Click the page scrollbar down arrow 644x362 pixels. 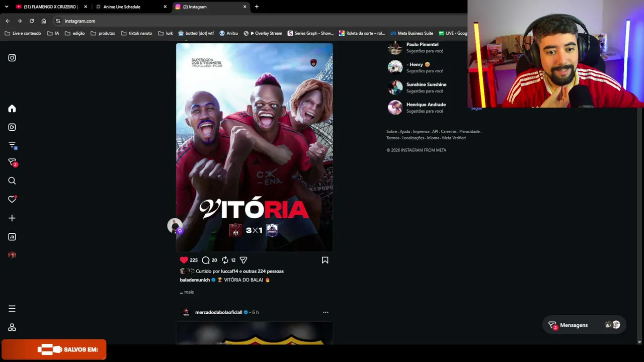[x=639, y=342]
